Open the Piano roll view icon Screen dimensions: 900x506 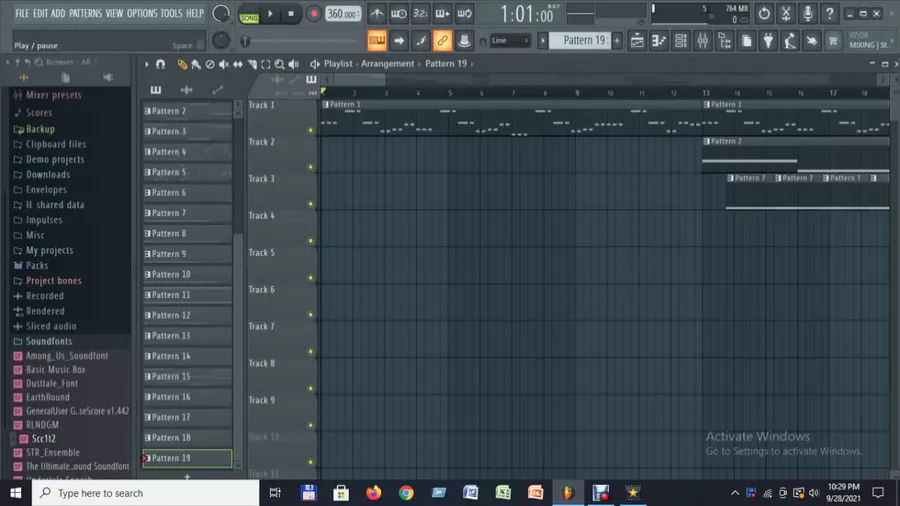point(659,41)
